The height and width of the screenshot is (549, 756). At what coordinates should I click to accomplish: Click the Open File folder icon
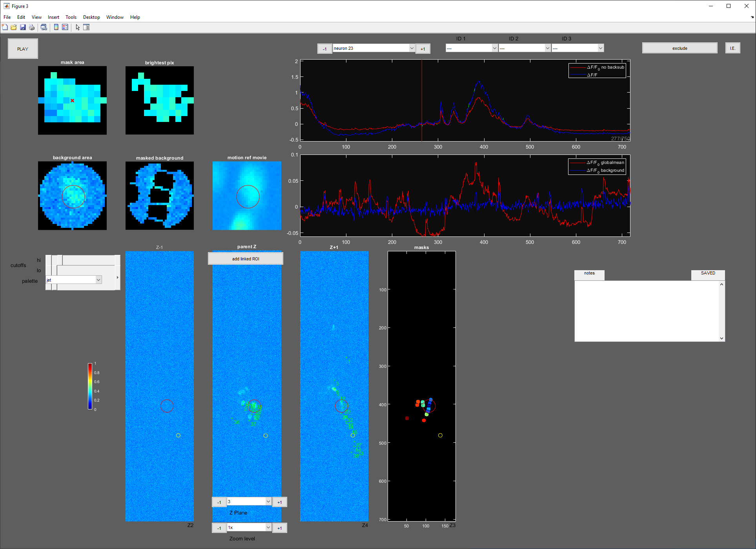(14, 27)
